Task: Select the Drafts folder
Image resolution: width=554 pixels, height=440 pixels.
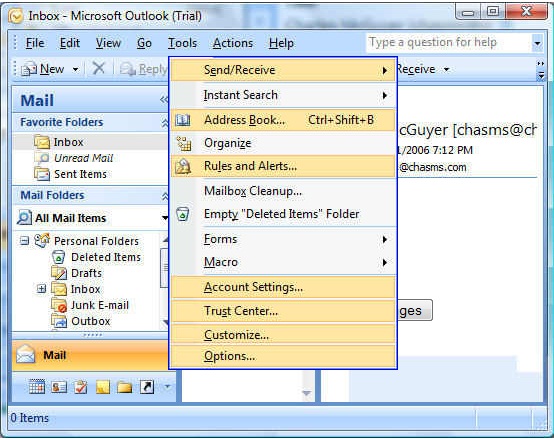Action: pos(86,273)
